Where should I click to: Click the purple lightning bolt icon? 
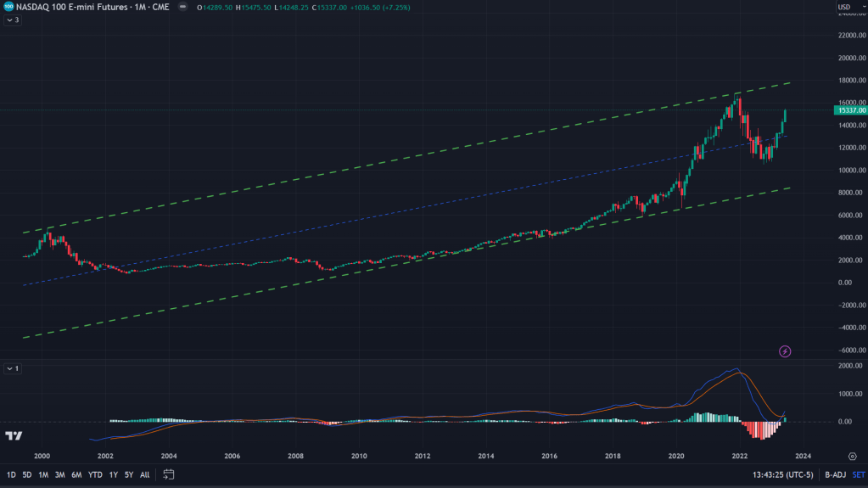pos(785,351)
